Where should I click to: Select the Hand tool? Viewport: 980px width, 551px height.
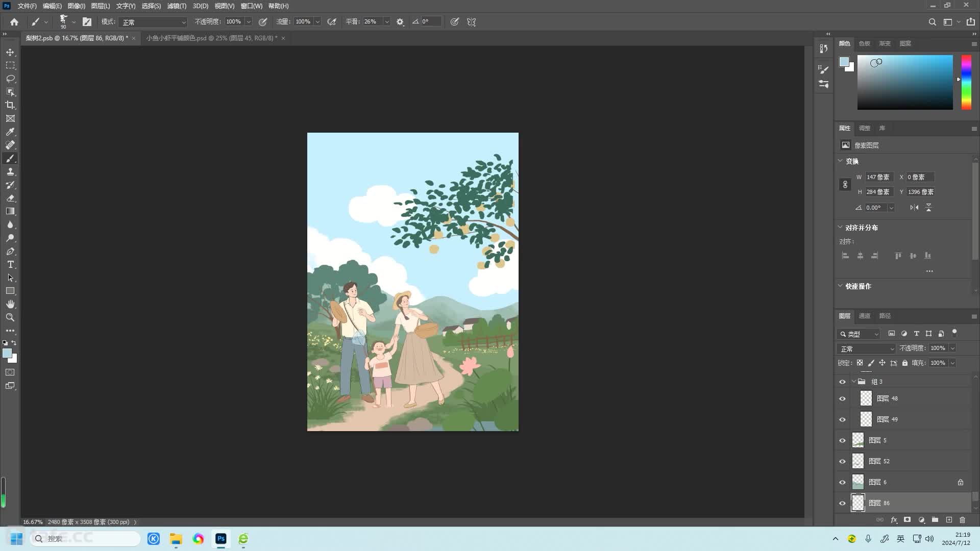(10, 304)
